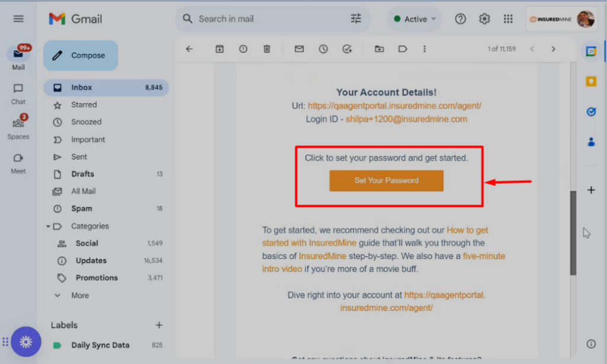
Task: Delete this email with trash icon
Action: pyautogui.click(x=267, y=49)
